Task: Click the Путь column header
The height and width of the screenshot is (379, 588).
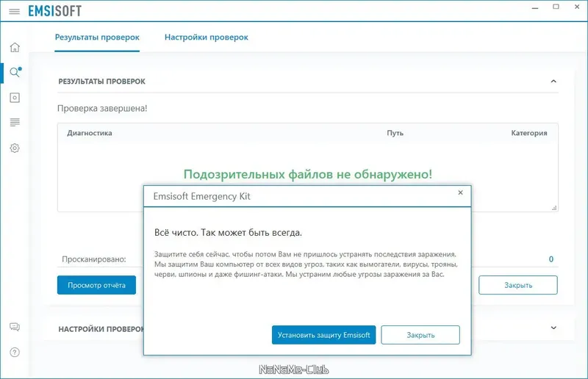Action: [x=395, y=133]
